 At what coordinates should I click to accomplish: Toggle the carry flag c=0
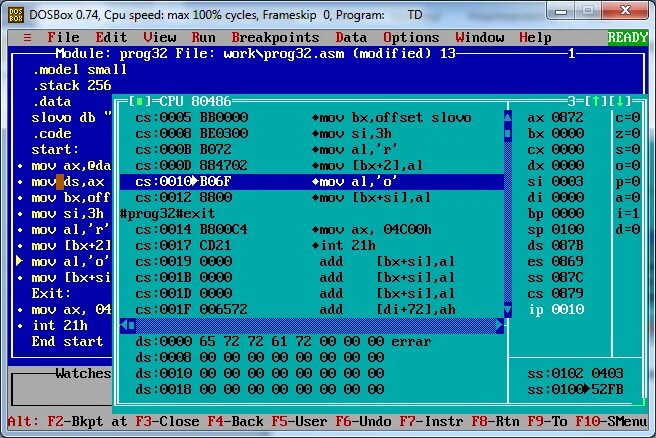[628, 118]
